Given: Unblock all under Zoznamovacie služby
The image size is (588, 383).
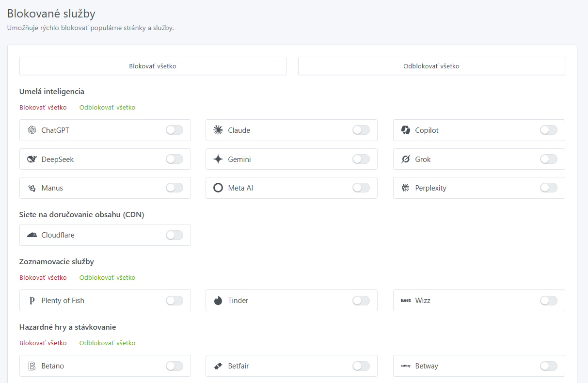Looking at the screenshot, I should point(107,278).
